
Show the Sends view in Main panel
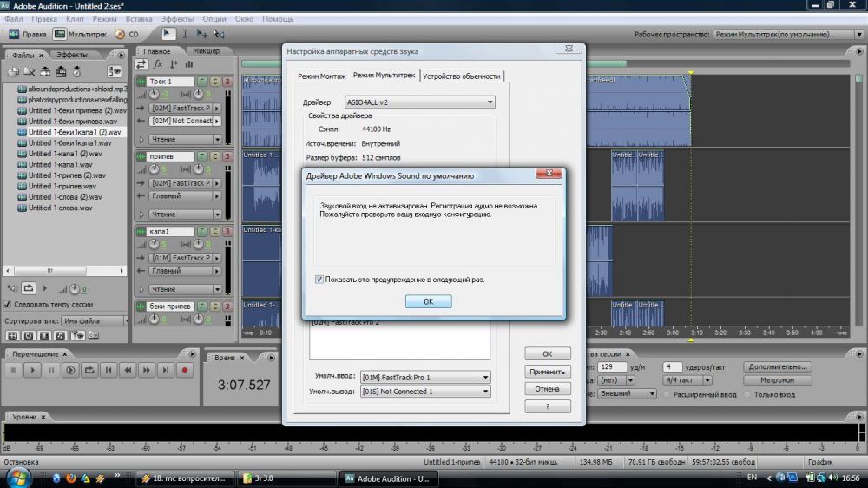point(174,65)
